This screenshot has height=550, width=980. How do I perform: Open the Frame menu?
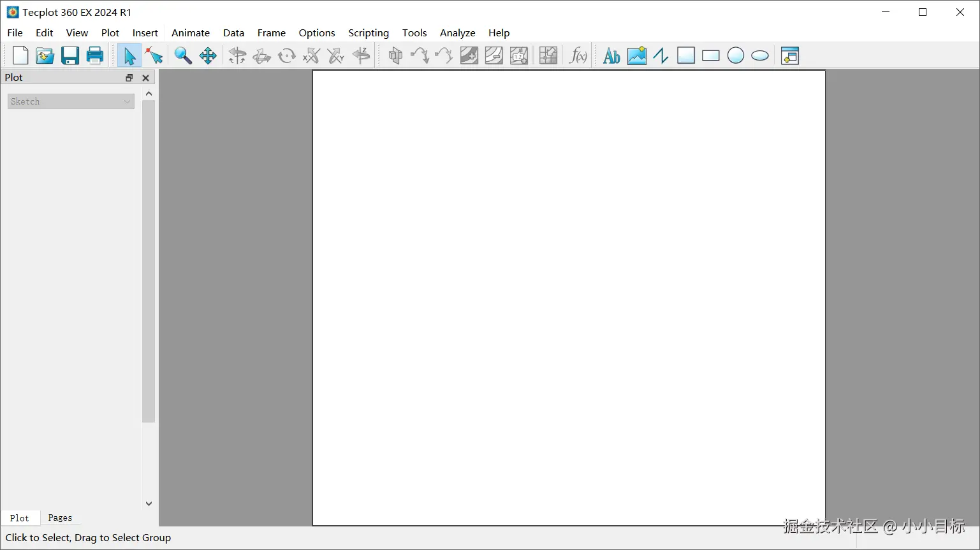tap(272, 33)
